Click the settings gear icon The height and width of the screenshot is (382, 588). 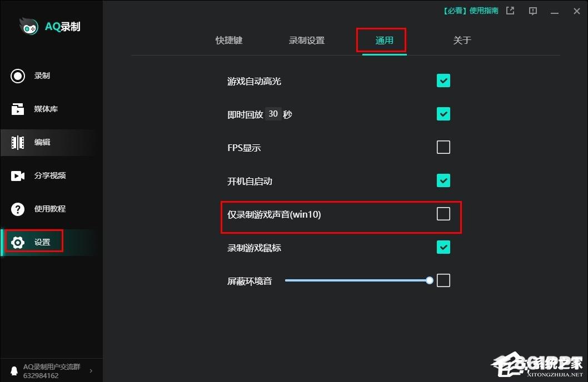click(x=18, y=242)
